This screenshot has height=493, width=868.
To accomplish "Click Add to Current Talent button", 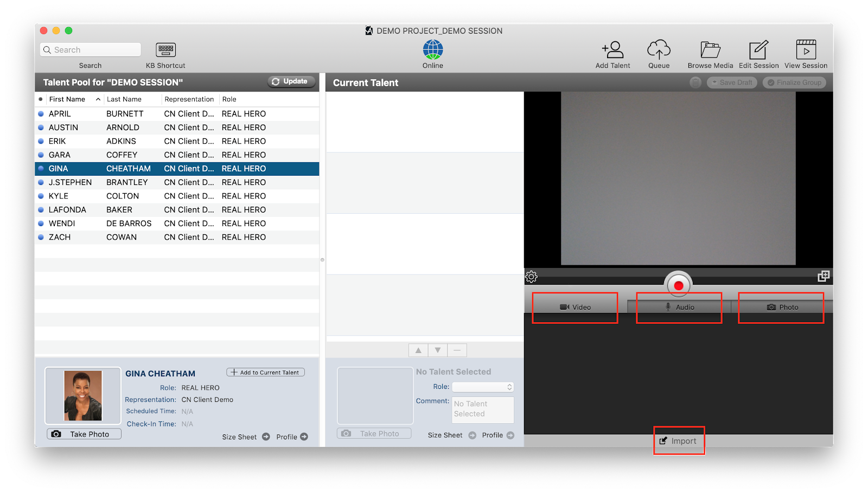I will click(x=265, y=373).
